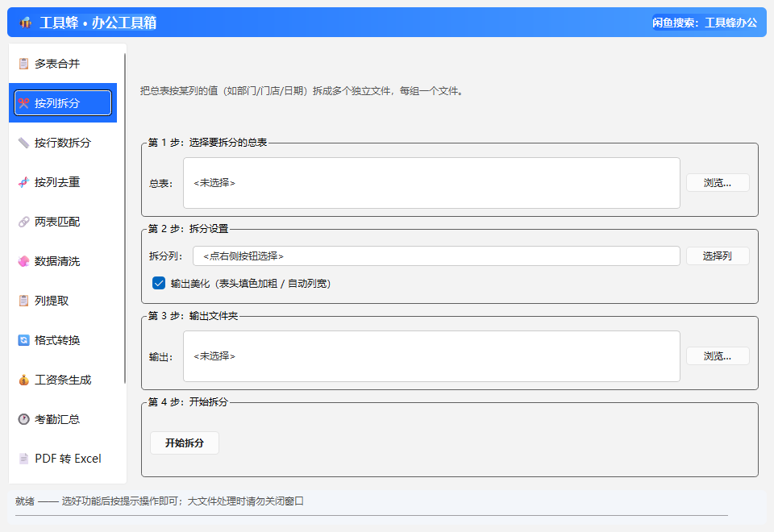774x532 pixels.
Task: Click the refresh icon beside 格式转换
Action: click(x=23, y=340)
